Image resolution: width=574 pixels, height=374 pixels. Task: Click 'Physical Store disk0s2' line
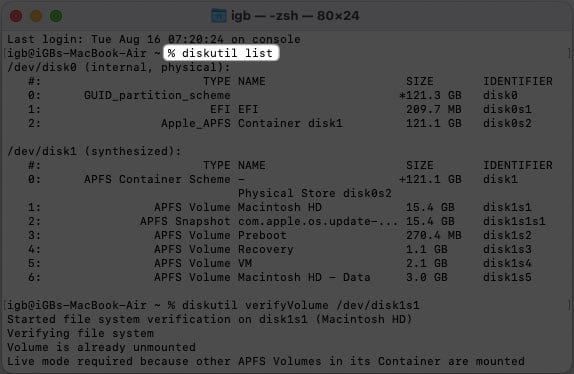315,193
